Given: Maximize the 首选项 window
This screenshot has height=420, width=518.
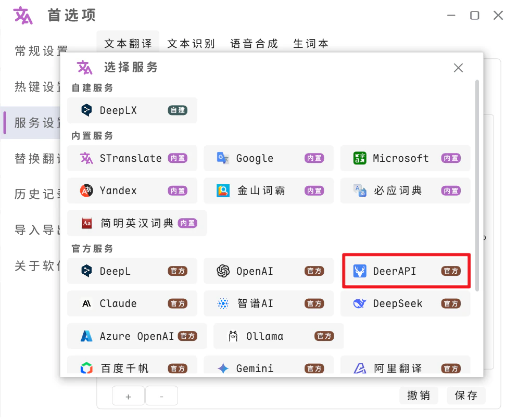Looking at the screenshot, I should point(475,15).
